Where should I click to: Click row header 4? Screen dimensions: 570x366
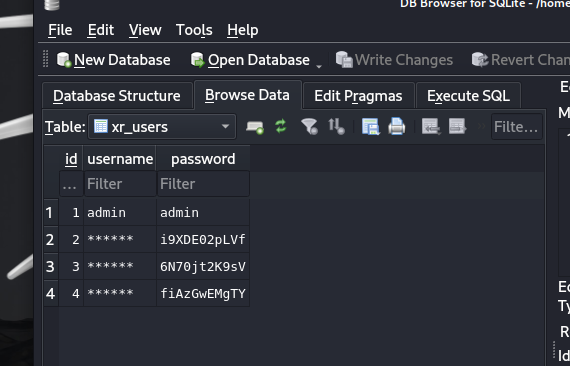coord(51,293)
